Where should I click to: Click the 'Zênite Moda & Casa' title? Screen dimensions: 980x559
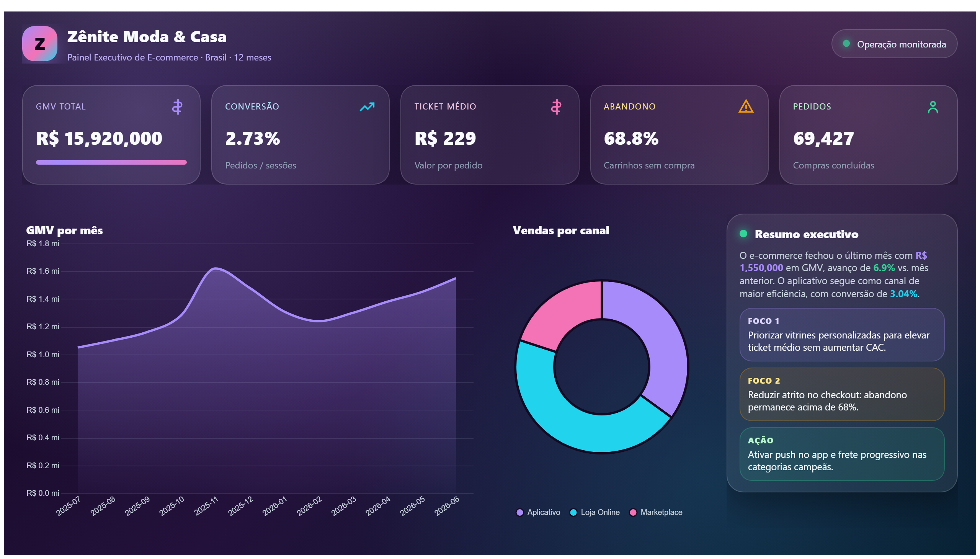click(x=147, y=37)
